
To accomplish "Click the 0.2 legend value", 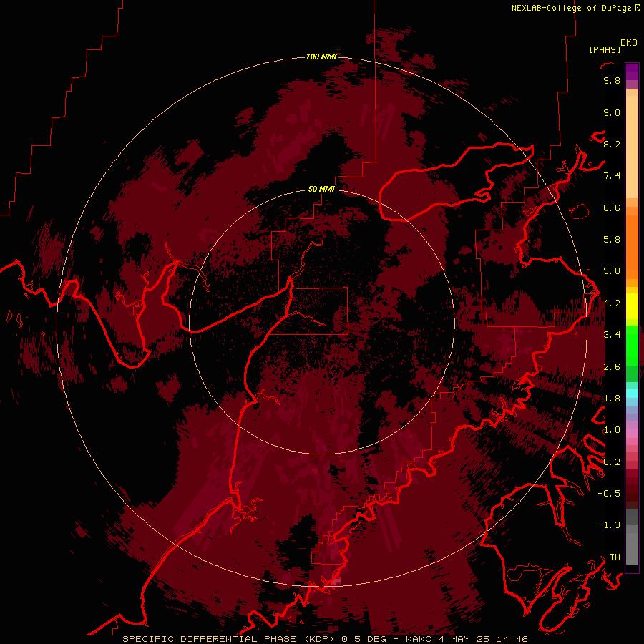I will pyautogui.click(x=612, y=462).
